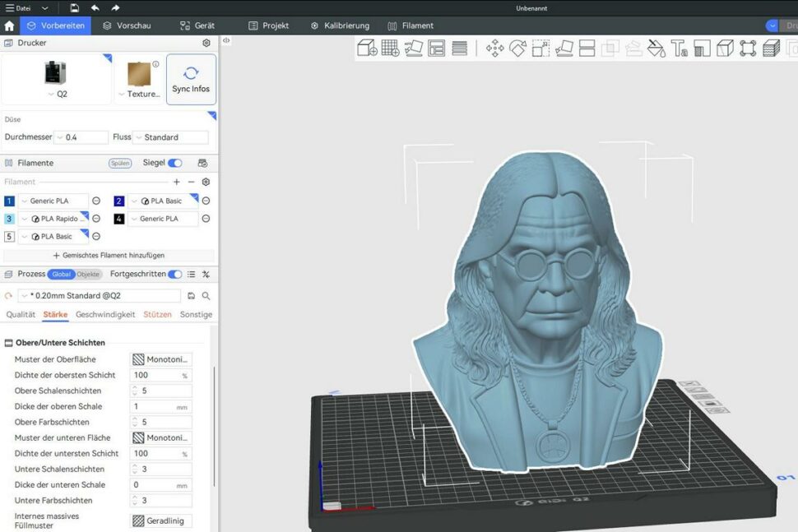Image resolution: width=798 pixels, height=532 pixels.
Task: Click the Add cube/object toolbar icon
Action: pyautogui.click(x=367, y=49)
